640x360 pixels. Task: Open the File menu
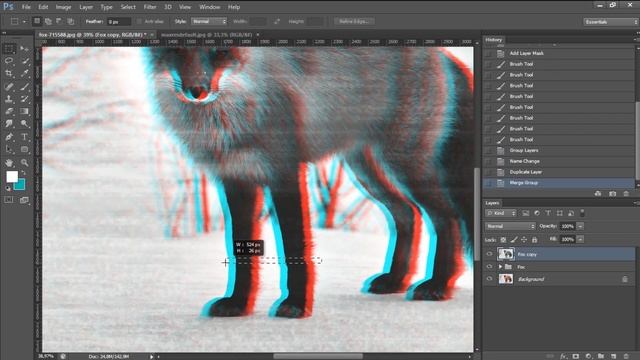pyautogui.click(x=26, y=7)
